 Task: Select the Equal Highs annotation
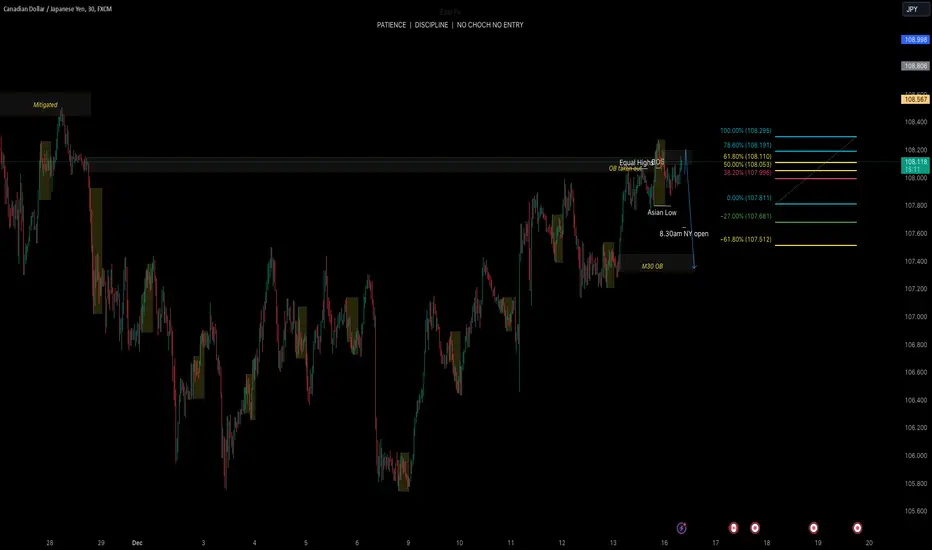pyautogui.click(x=635, y=162)
